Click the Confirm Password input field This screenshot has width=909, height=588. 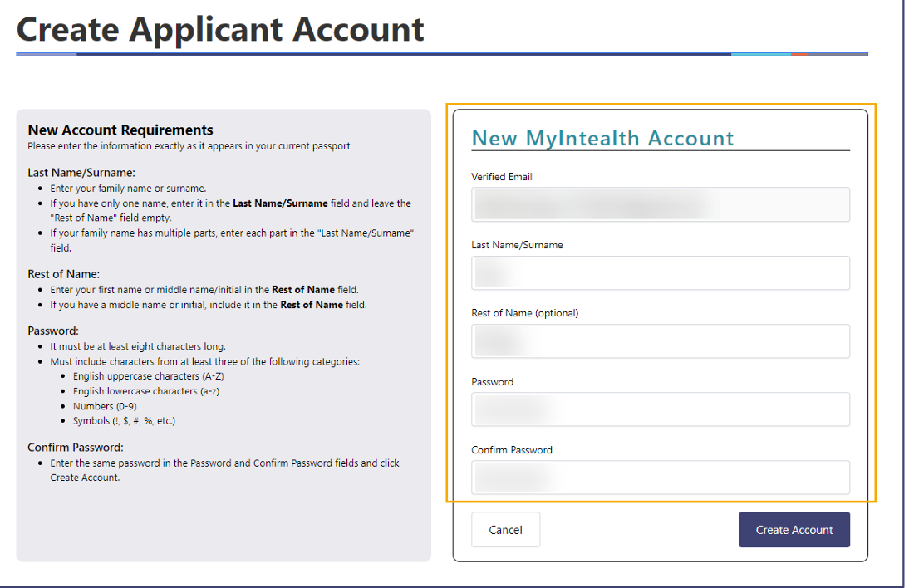(661, 478)
